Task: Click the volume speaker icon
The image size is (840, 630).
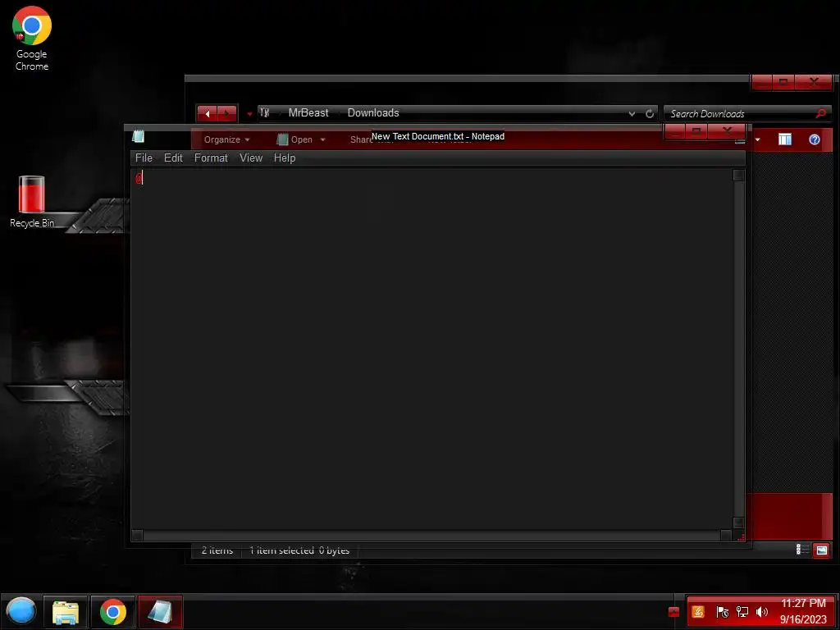Action: (x=761, y=612)
